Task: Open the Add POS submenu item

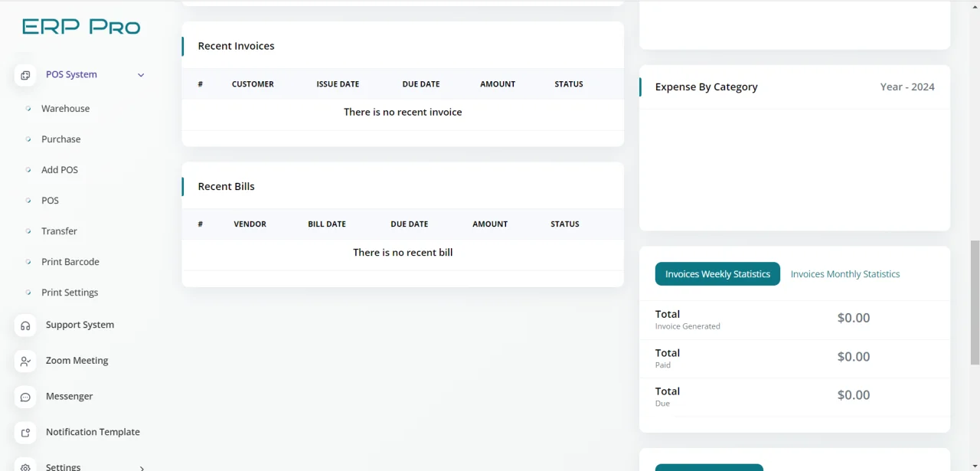Action: pyautogui.click(x=60, y=170)
